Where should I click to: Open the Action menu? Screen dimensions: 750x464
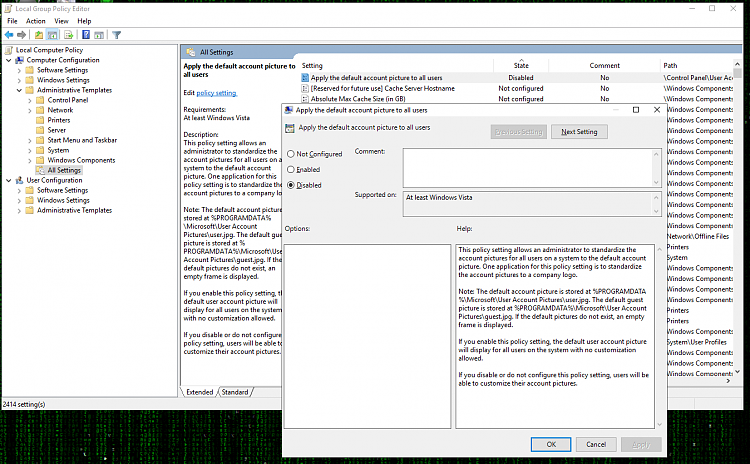tap(35, 21)
